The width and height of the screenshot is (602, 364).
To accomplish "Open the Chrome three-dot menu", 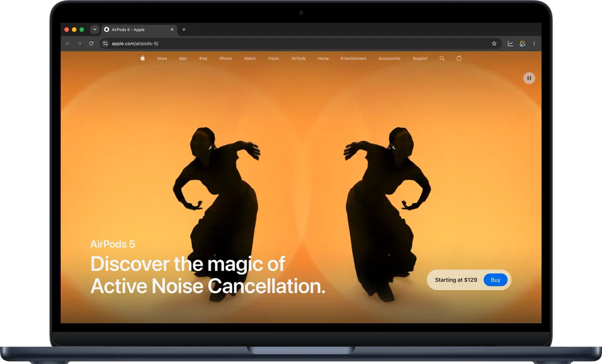I will point(534,44).
